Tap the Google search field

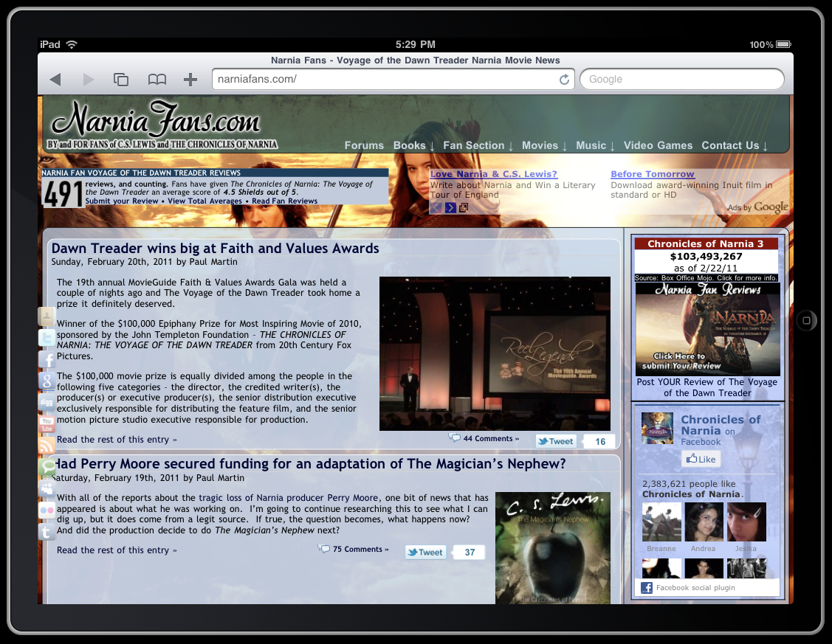pyautogui.click(x=681, y=80)
